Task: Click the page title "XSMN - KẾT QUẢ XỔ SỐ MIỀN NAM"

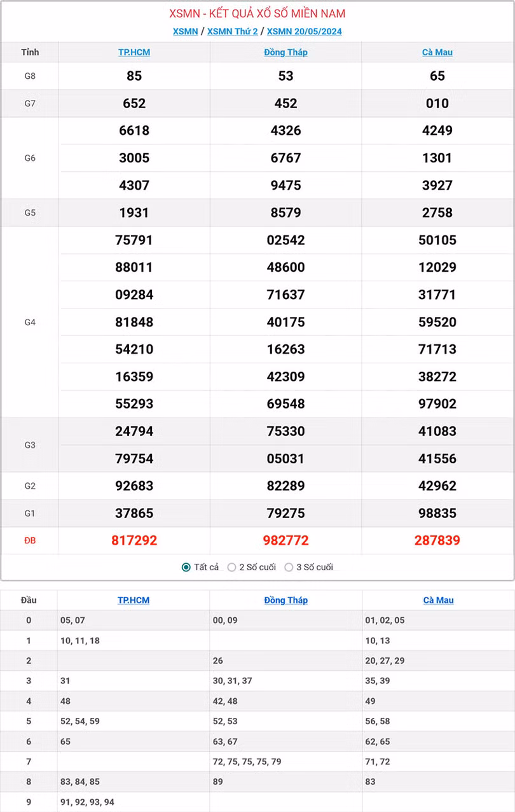Action: (257, 13)
